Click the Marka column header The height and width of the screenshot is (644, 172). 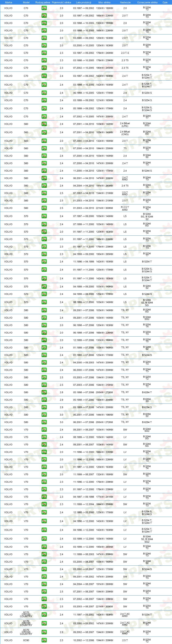pyautogui.click(x=9, y=2)
